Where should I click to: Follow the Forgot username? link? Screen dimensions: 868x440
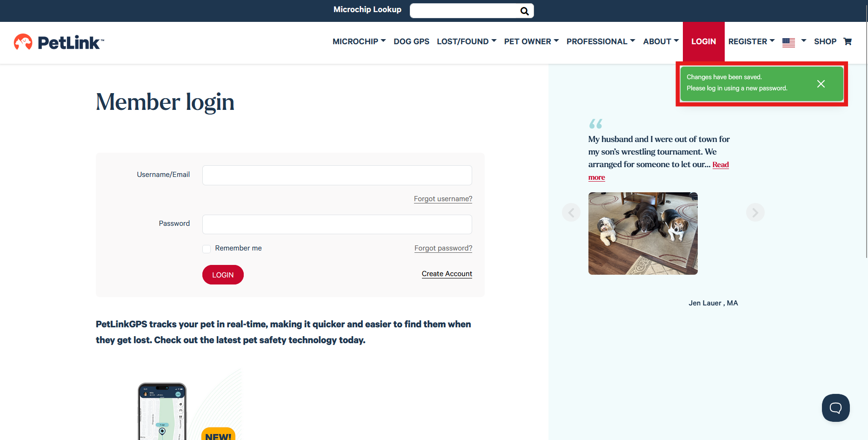pos(443,199)
